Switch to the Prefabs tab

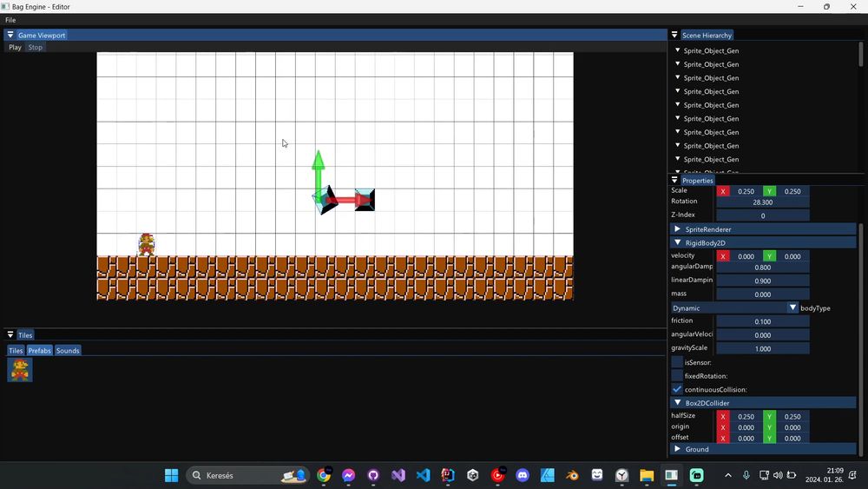click(39, 351)
